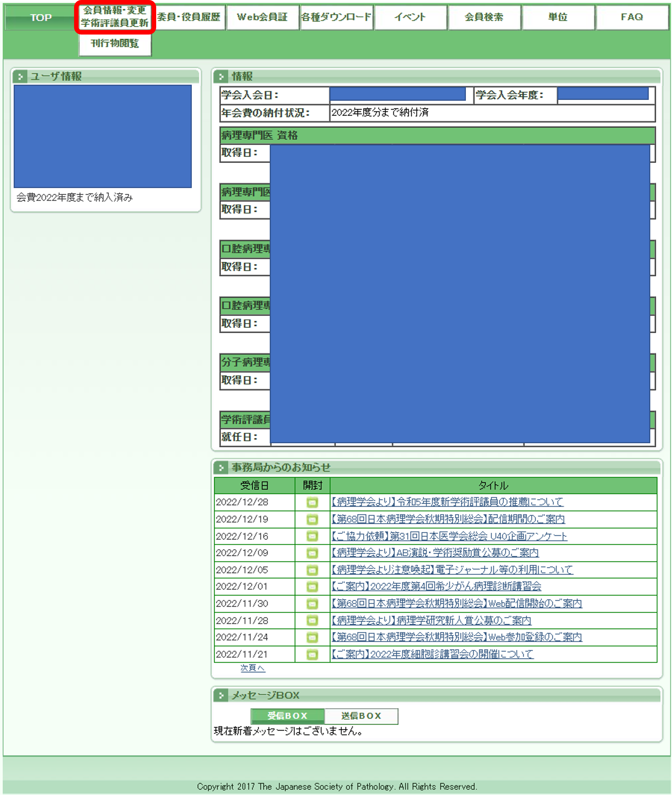Open 単位 menu

click(x=558, y=17)
